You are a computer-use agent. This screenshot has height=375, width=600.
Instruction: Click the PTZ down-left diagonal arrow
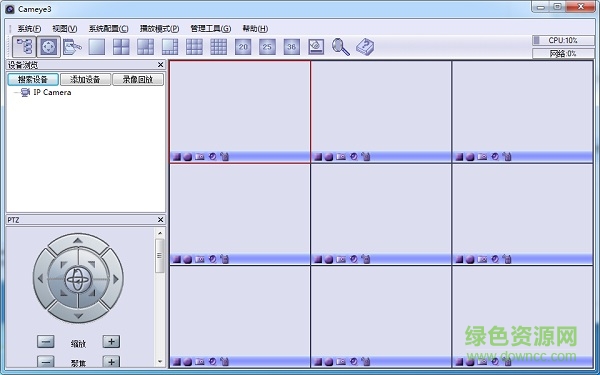[x=64, y=293]
